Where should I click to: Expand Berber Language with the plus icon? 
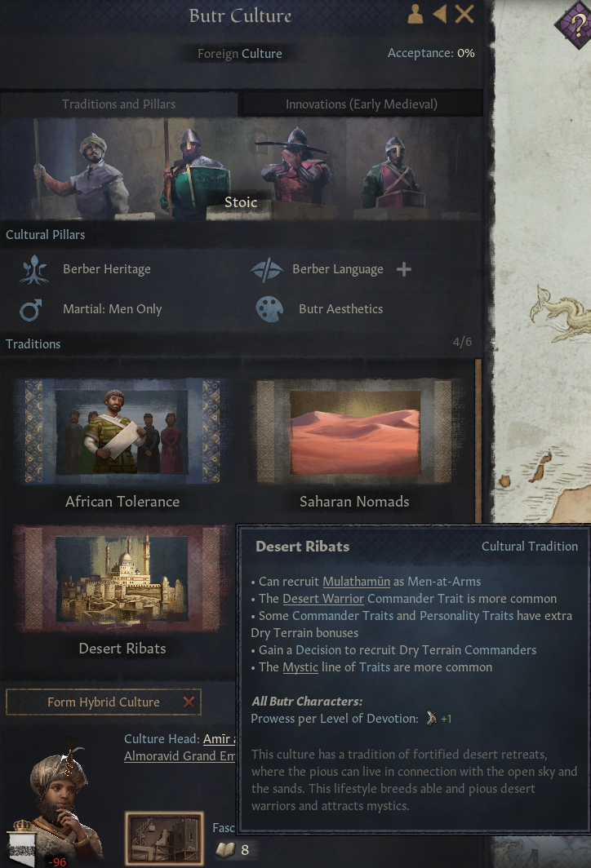(404, 269)
